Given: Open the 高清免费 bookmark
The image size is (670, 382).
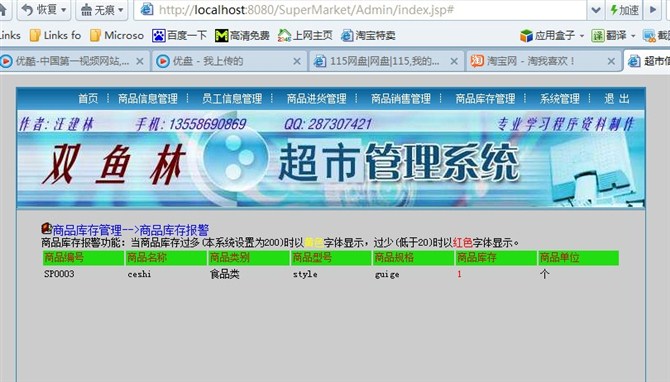Looking at the screenshot, I should 242,35.
